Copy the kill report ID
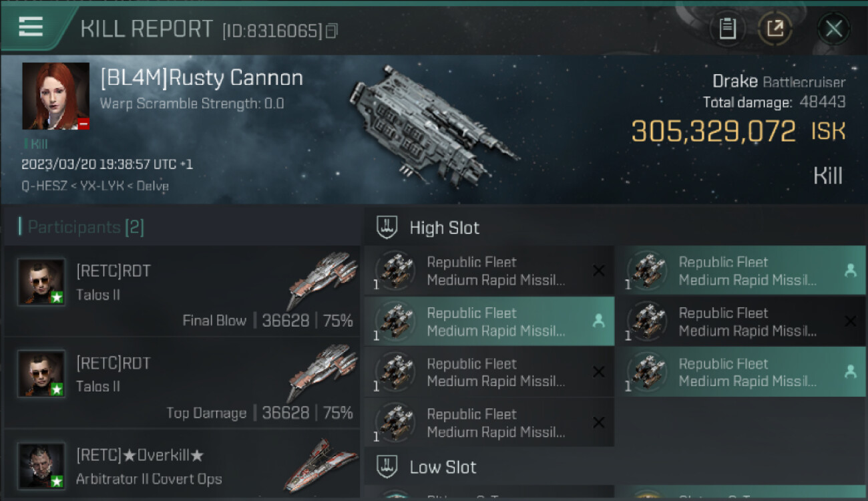 332,31
